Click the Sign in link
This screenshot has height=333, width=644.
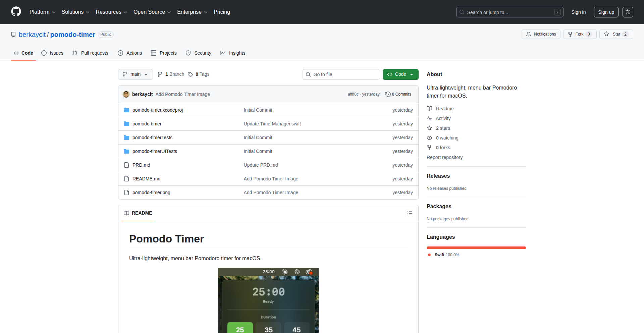[579, 12]
